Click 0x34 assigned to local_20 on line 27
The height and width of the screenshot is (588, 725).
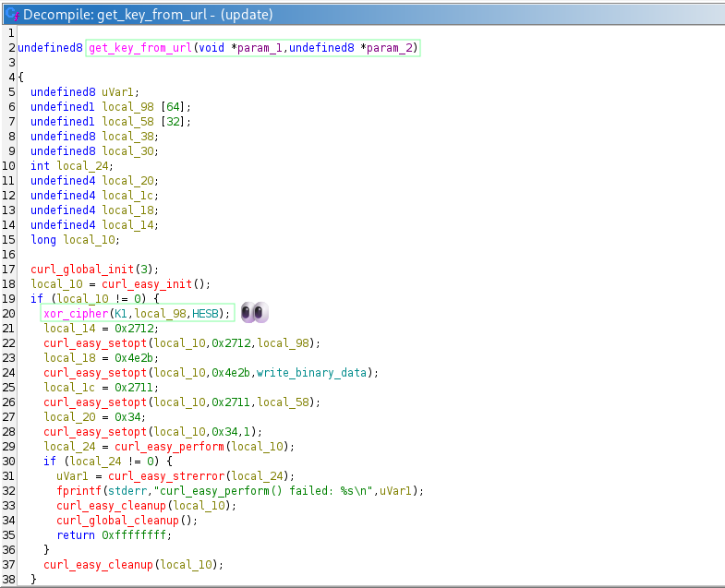click(x=127, y=417)
